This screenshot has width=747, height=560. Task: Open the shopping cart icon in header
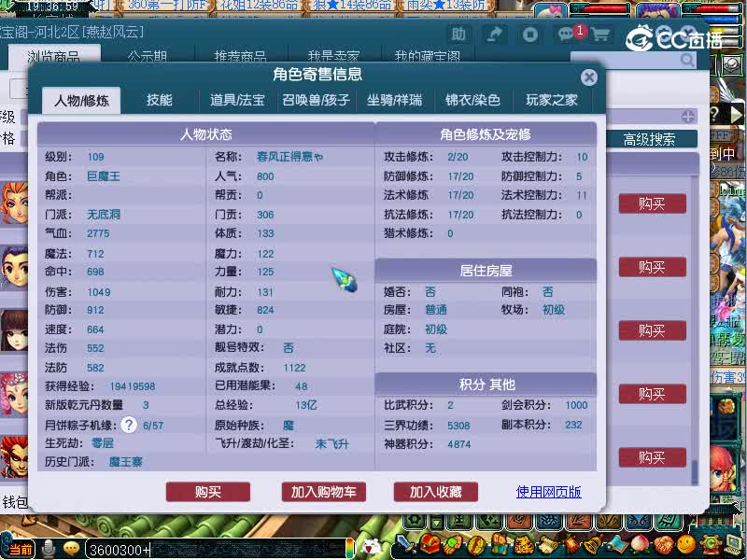point(600,35)
